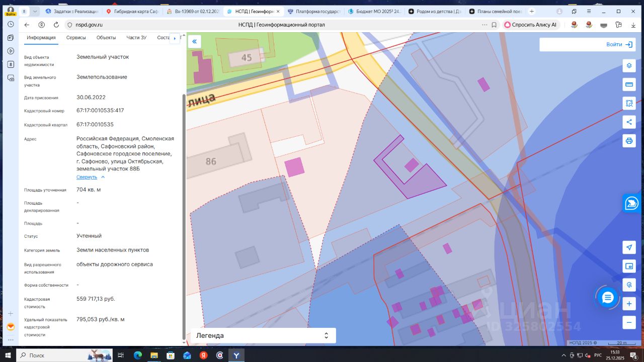This screenshot has height=362, width=644.
Task: Zoom out the map with minus
Action: click(x=628, y=322)
